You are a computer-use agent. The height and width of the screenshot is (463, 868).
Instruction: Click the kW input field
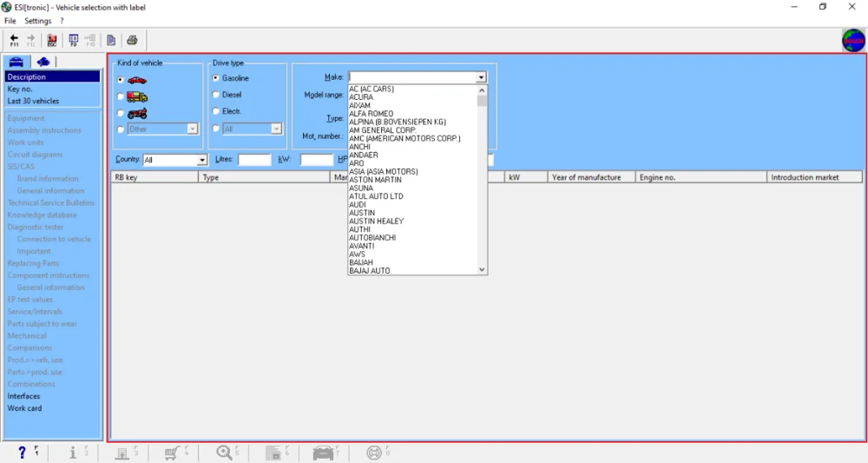[x=316, y=160]
